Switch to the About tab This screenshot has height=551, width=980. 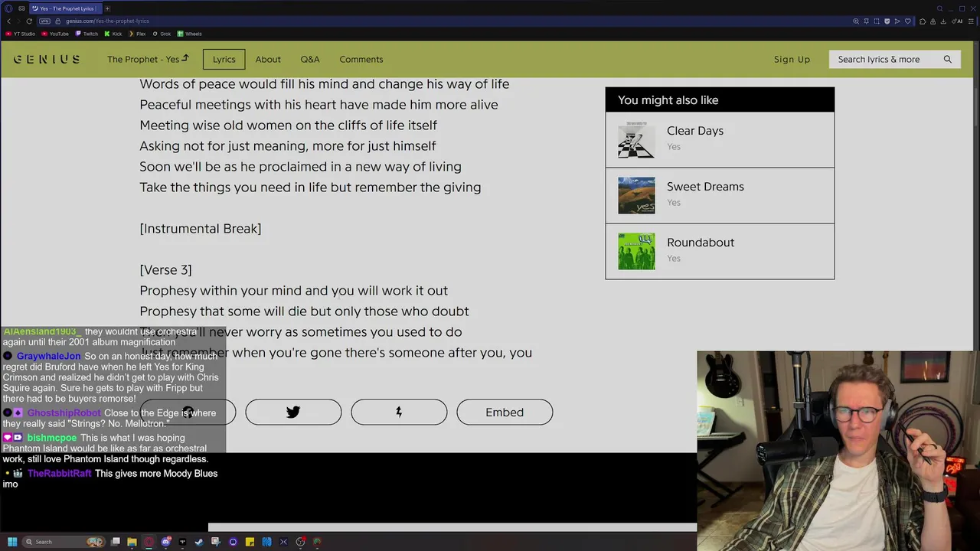pyautogui.click(x=268, y=59)
